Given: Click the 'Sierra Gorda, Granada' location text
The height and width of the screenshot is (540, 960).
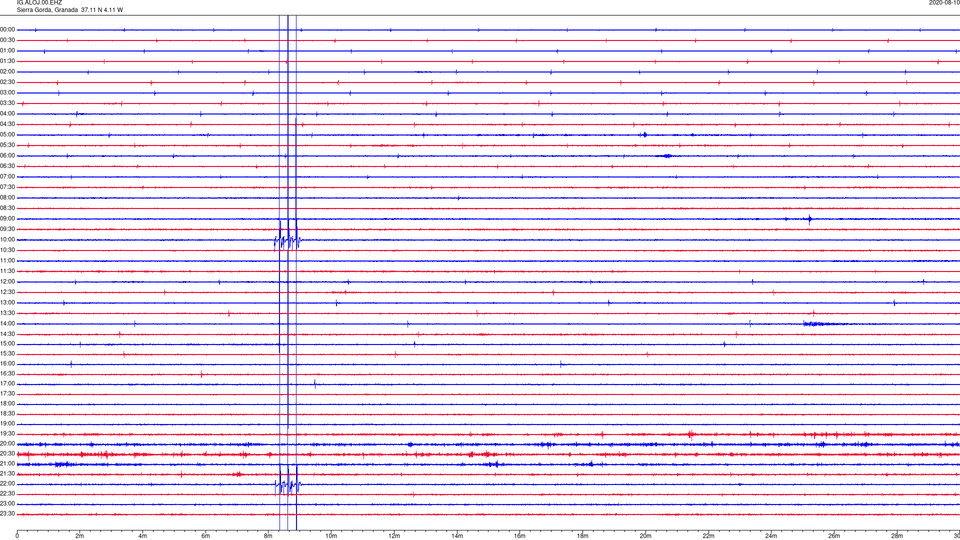Looking at the screenshot, I should (x=48, y=10).
